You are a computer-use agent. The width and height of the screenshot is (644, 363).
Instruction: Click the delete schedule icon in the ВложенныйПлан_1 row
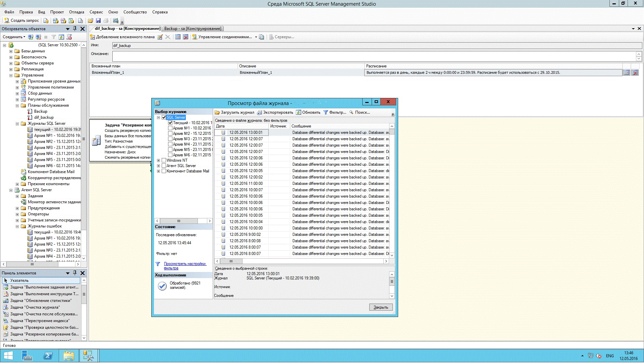click(x=635, y=72)
